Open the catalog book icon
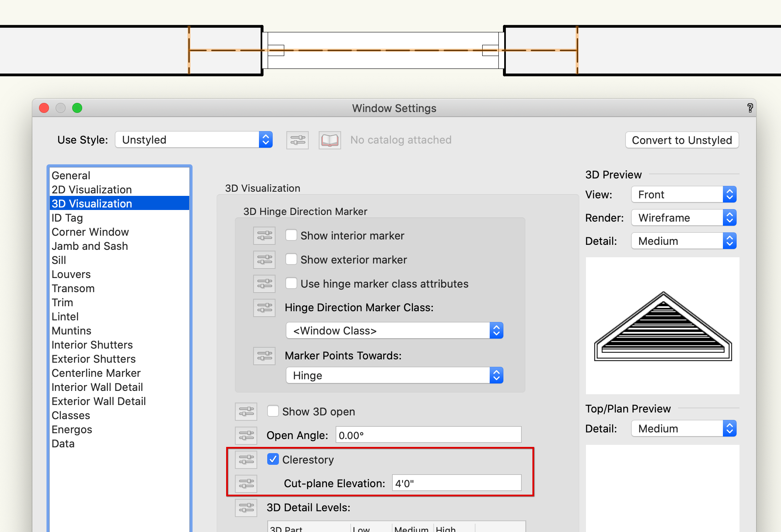Screen dimensions: 781x532 pos(329,140)
